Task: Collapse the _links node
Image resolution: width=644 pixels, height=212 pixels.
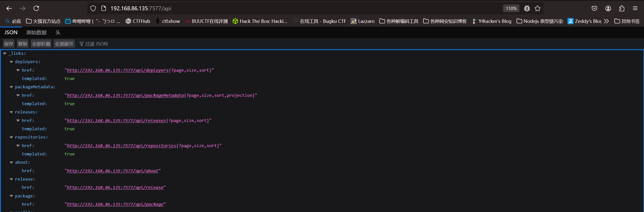Action: 5,53
